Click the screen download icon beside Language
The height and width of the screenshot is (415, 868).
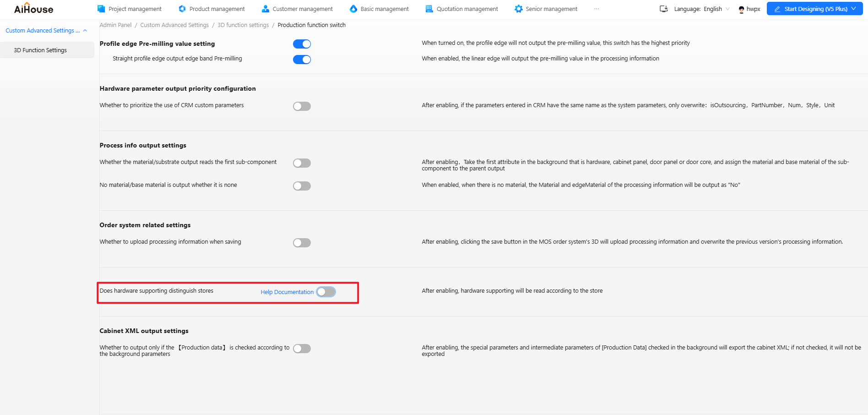663,9
